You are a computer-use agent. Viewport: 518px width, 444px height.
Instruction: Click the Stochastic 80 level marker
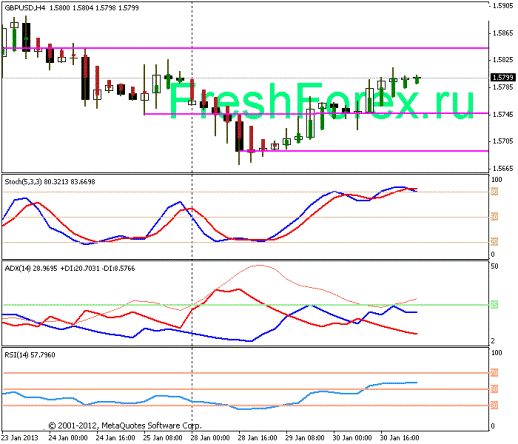coord(494,192)
